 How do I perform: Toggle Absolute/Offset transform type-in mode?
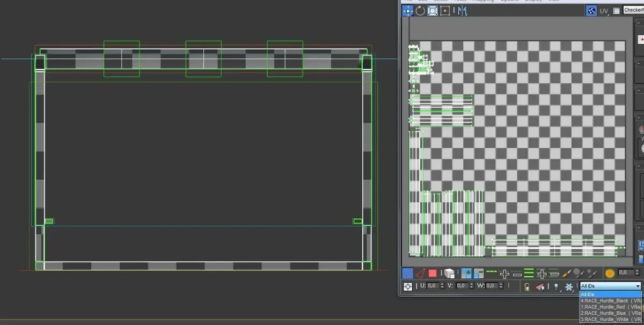[x=408, y=286]
